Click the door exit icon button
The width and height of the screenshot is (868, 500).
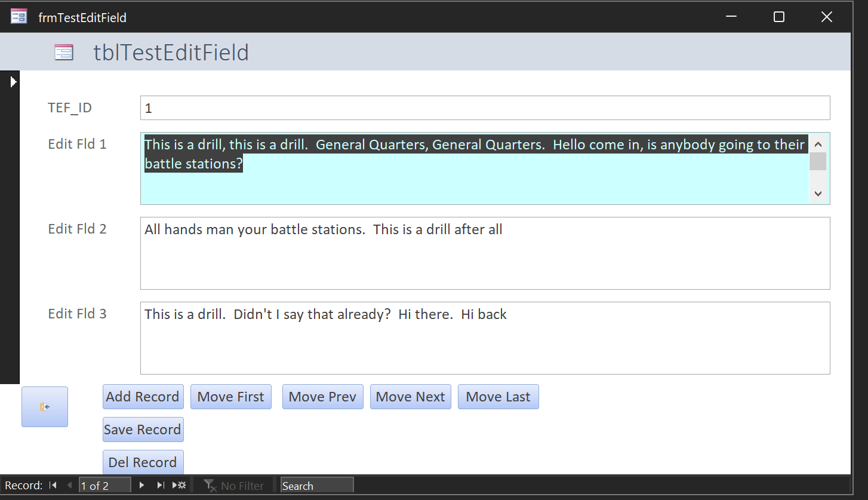point(45,407)
